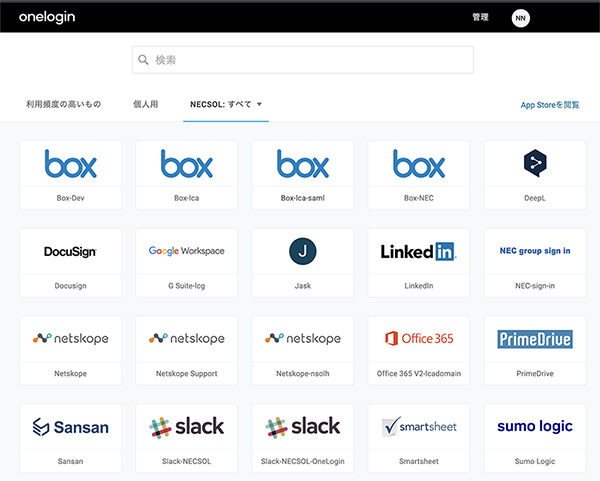Launch the Netskope Support app
Screen dimensions: 600x481
coord(186,350)
